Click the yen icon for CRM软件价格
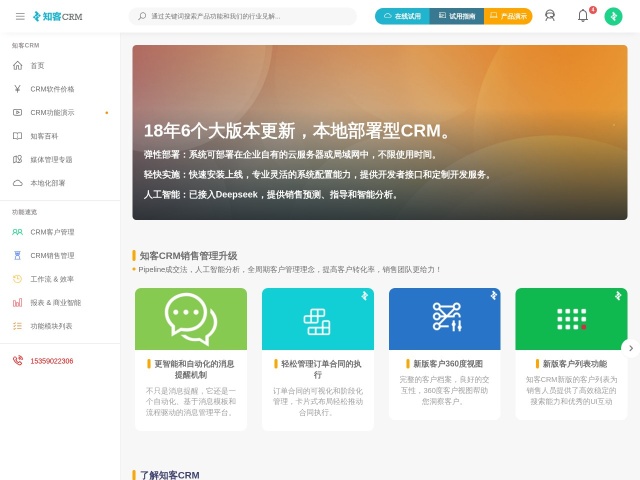 point(18,89)
